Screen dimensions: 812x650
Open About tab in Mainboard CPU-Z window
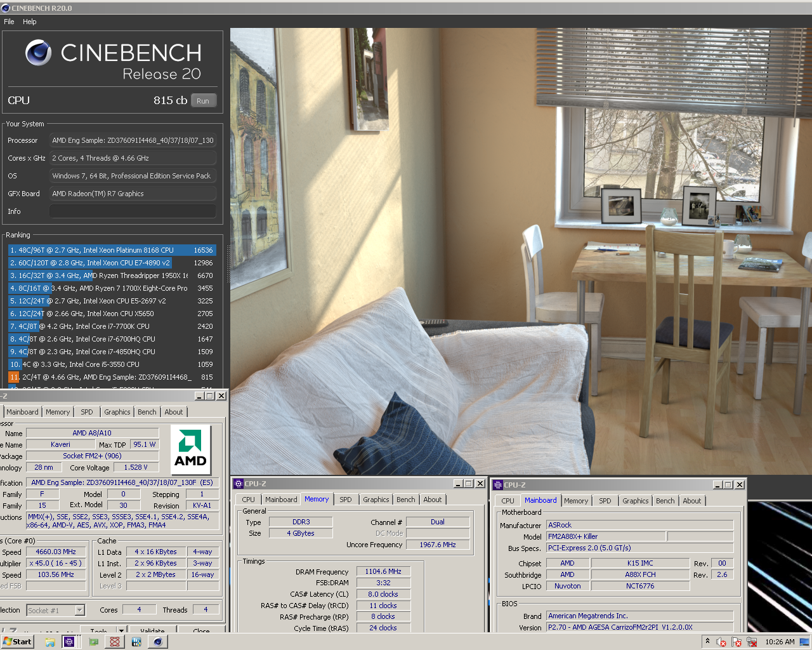point(692,501)
